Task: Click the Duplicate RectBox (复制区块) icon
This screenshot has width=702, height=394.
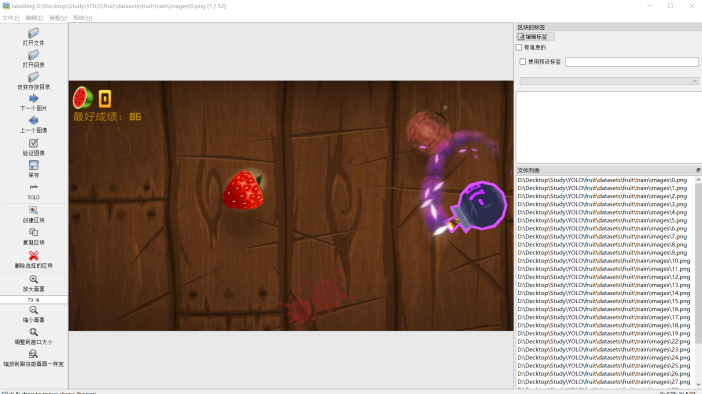Action: pyautogui.click(x=34, y=232)
